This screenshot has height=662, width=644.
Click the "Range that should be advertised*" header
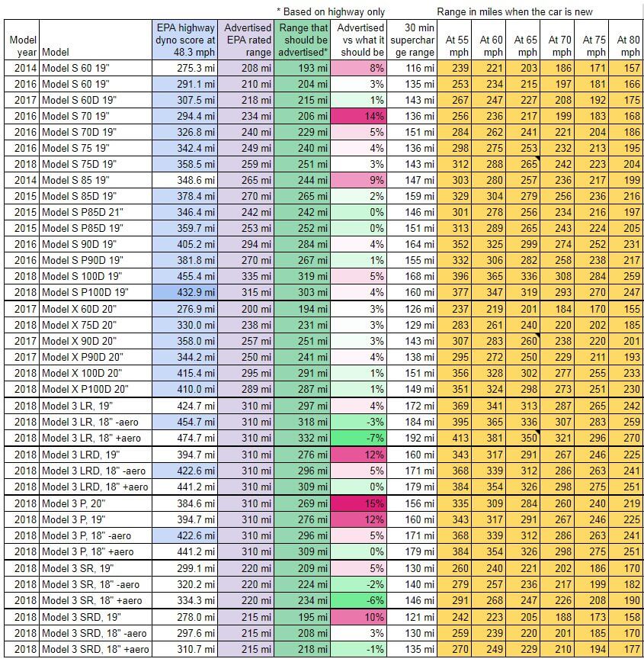302,40
